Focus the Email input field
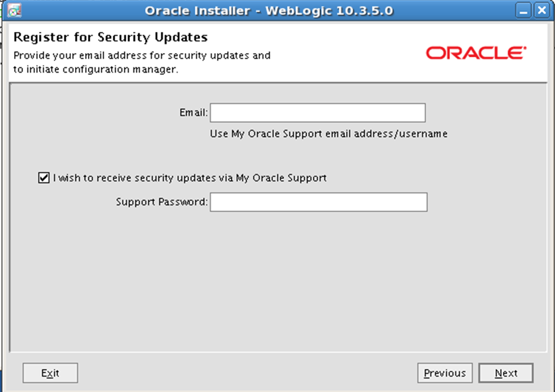 (318, 113)
